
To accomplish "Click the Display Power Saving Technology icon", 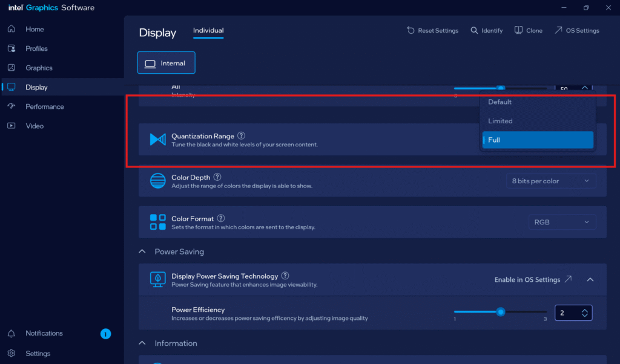I will 158,279.
